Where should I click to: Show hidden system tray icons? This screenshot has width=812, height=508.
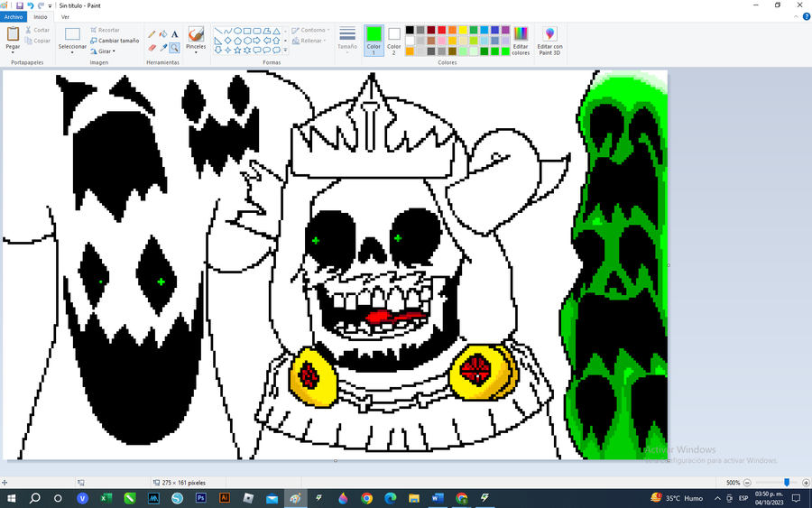click(x=717, y=498)
